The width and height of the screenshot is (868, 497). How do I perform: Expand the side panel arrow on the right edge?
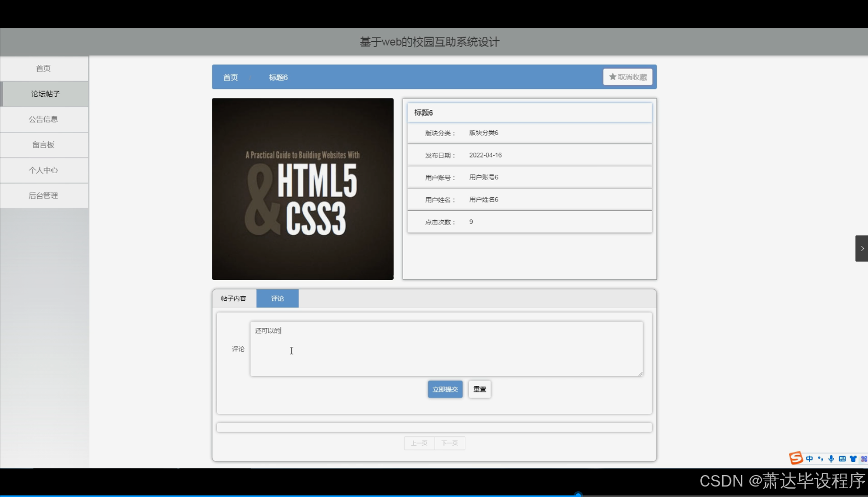pos(862,249)
